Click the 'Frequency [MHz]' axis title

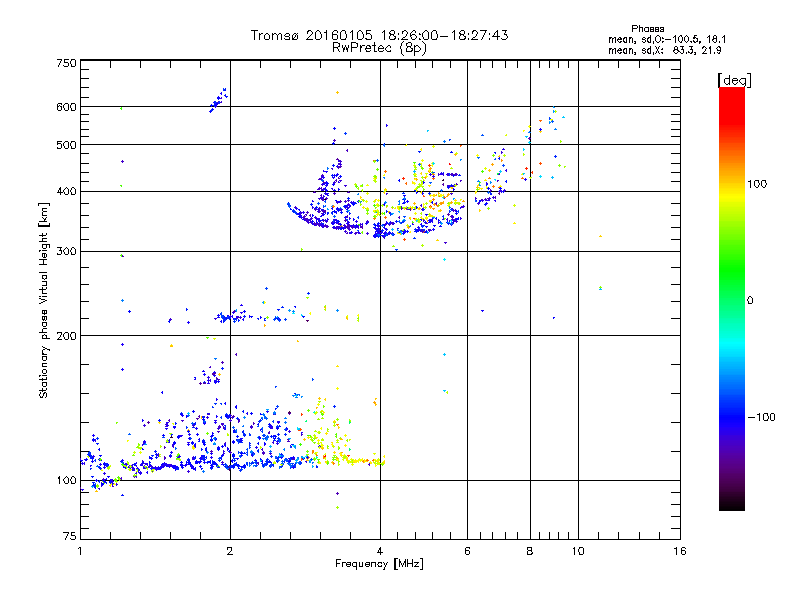379,563
